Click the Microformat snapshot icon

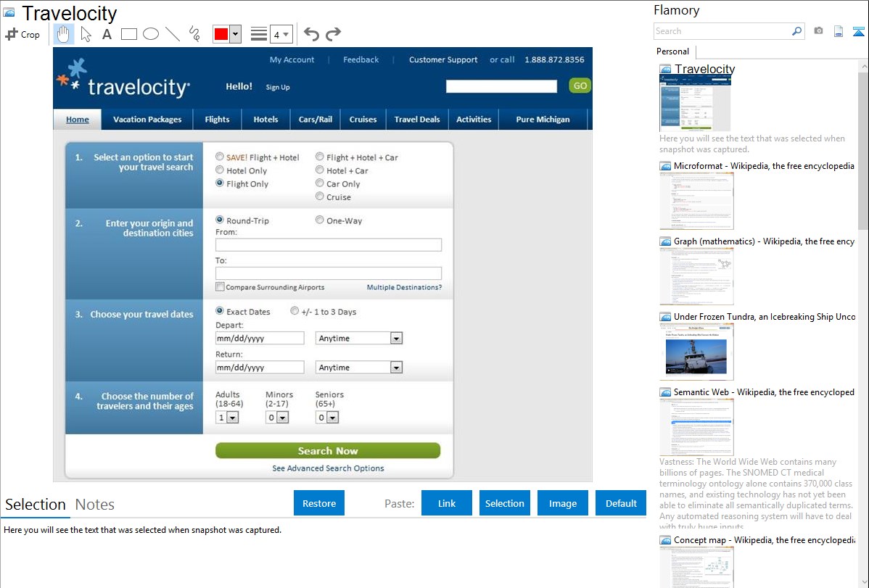665,166
